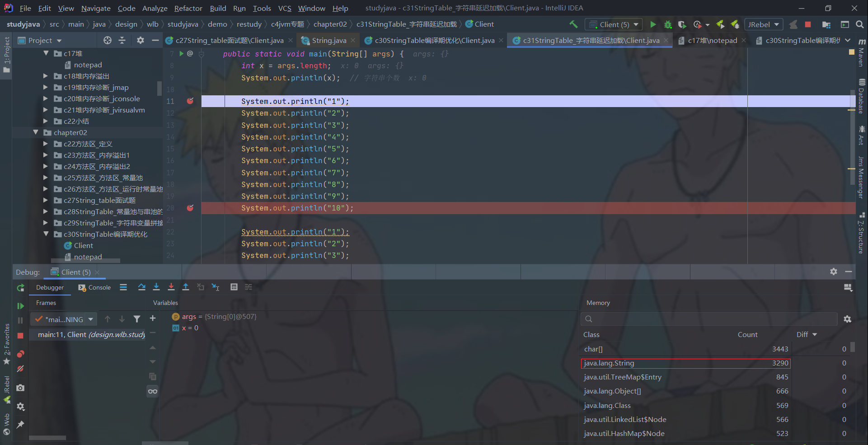The height and width of the screenshot is (445, 868).
Task: Open the Diff column dropdown arrow
Action: click(815, 335)
